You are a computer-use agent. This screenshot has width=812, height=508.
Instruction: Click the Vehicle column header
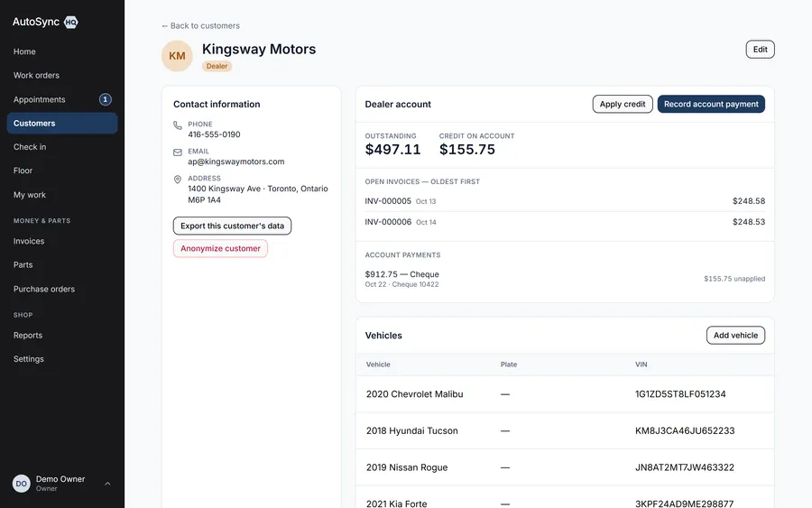point(378,365)
